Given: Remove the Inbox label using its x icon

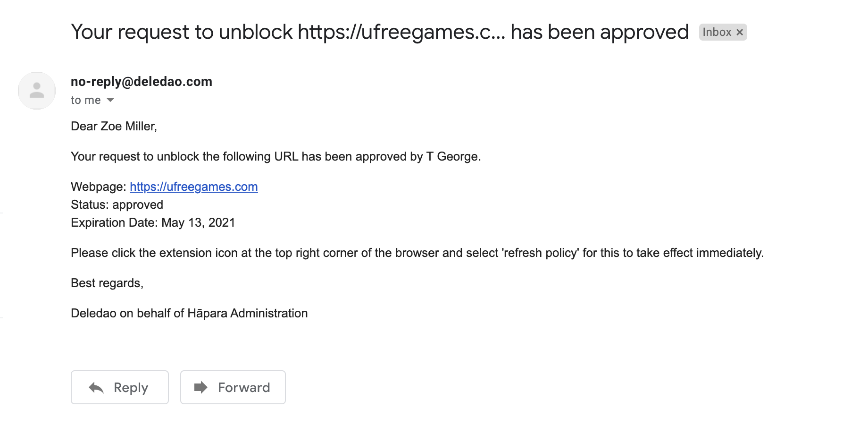Looking at the screenshot, I should pyautogui.click(x=740, y=32).
